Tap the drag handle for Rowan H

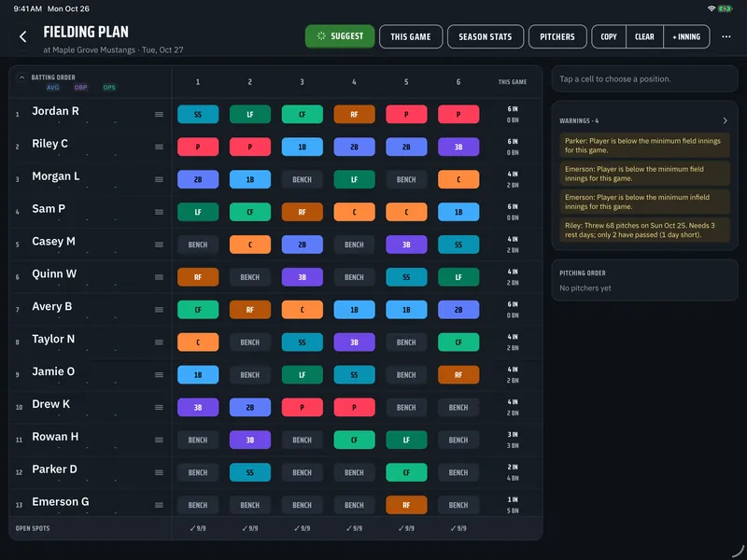coord(159,440)
